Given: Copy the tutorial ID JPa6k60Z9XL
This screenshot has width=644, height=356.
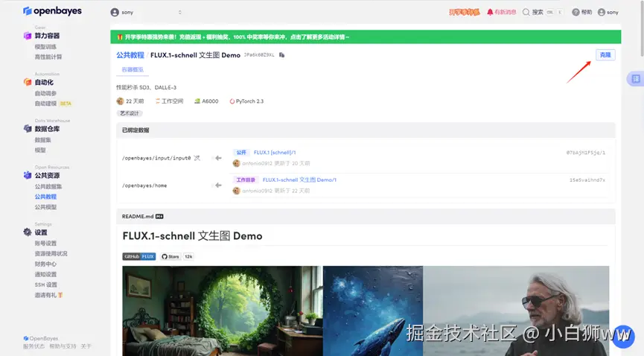Looking at the screenshot, I should pyautogui.click(x=281, y=54).
